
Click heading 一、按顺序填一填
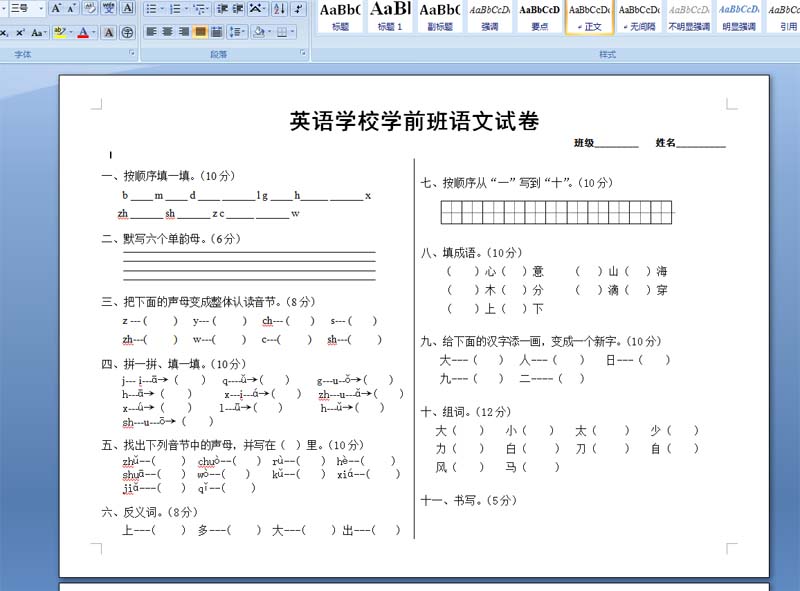click(x=168, y=176)
